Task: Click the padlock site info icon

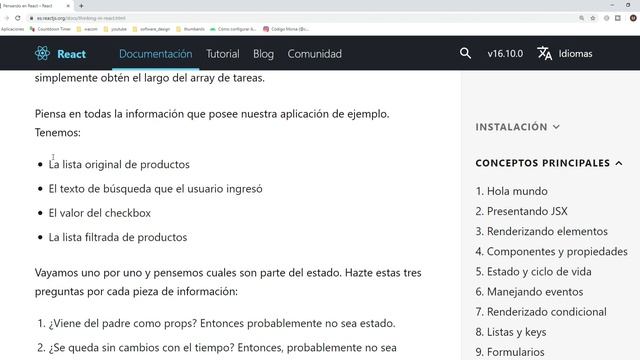Action: pos(31,18)
